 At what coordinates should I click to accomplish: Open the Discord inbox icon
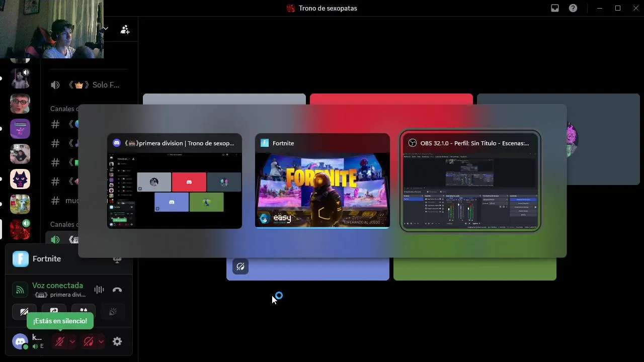[555, 8]
